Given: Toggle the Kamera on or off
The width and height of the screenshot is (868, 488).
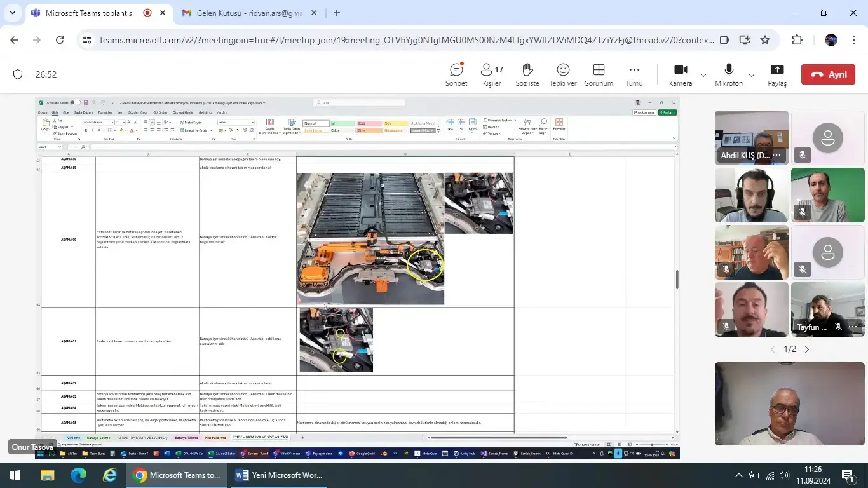Looking at the screenshot, I should pyautogui.click(x=681, y=74).
